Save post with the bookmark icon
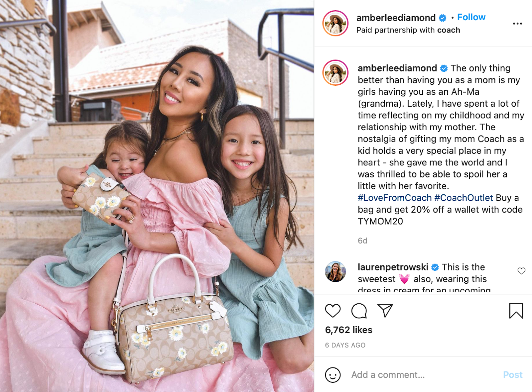 [x=516, y=311]
